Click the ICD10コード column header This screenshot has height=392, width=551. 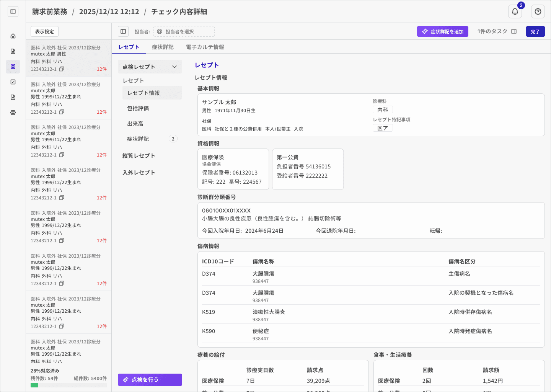218,261
